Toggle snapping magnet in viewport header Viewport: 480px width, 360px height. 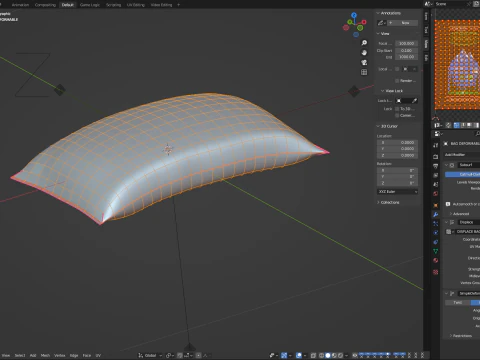coord(180,355)
